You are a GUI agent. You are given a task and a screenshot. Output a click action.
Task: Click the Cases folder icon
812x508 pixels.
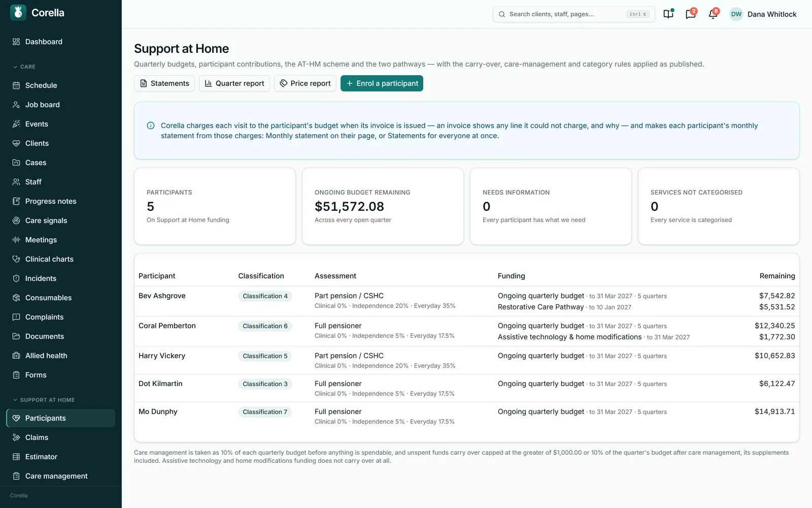[16, 163]
